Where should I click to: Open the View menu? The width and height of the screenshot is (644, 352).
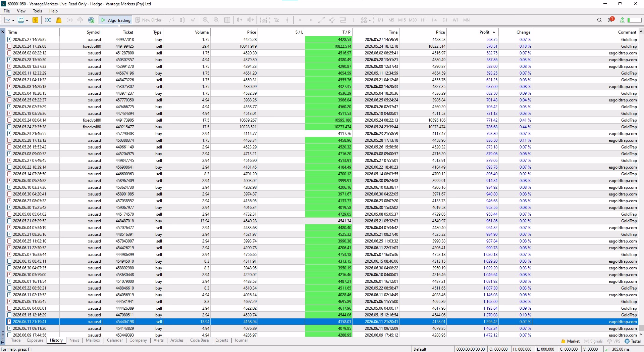21,11
